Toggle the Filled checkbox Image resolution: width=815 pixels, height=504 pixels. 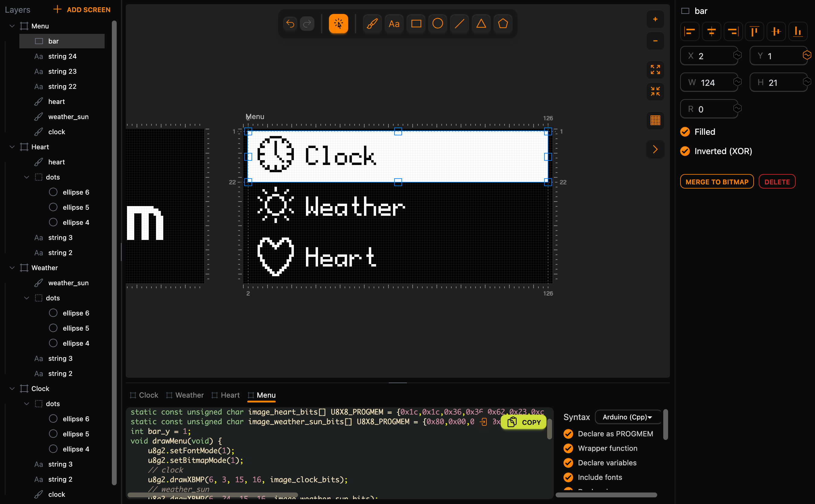685,132
